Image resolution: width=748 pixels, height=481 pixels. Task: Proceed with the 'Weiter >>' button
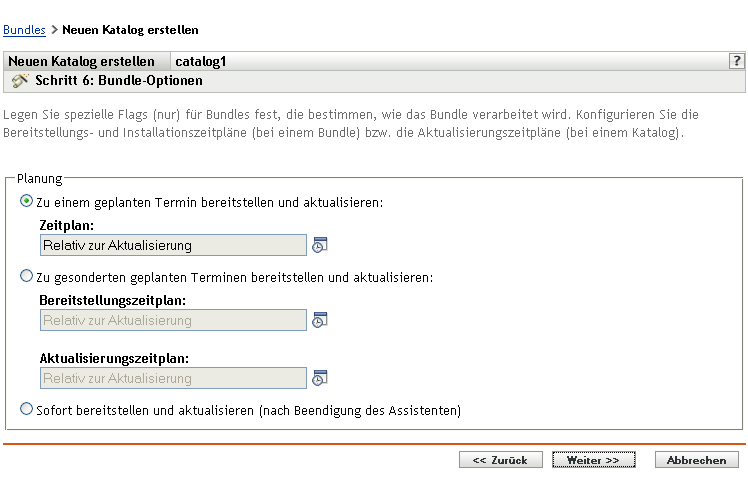[593, 460]
